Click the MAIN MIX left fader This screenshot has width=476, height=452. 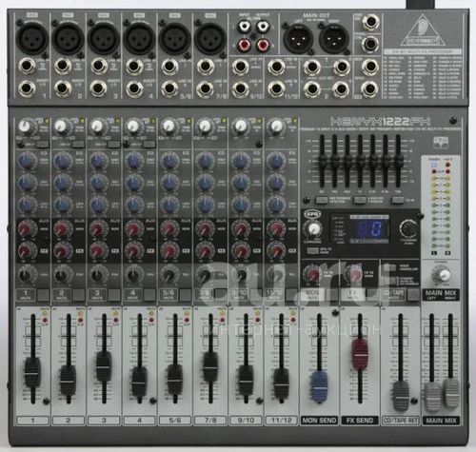(432, 396)
